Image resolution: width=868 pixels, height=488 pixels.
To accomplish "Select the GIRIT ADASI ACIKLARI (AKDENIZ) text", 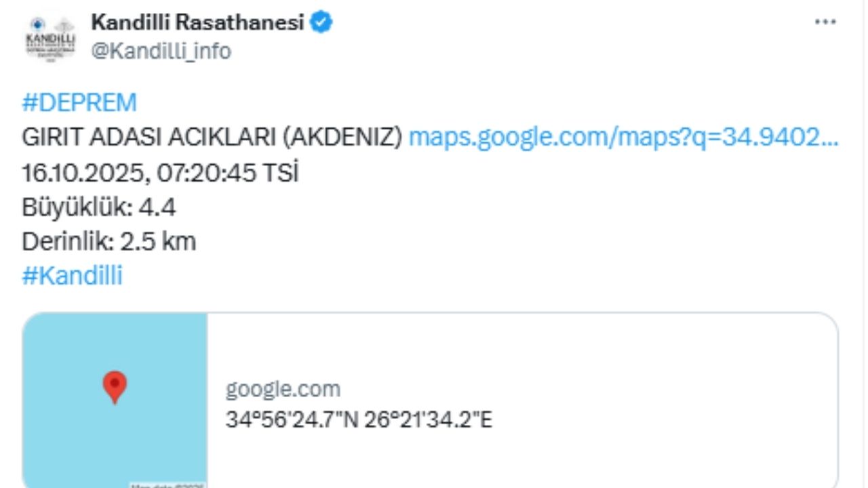I will click(212, 138).
